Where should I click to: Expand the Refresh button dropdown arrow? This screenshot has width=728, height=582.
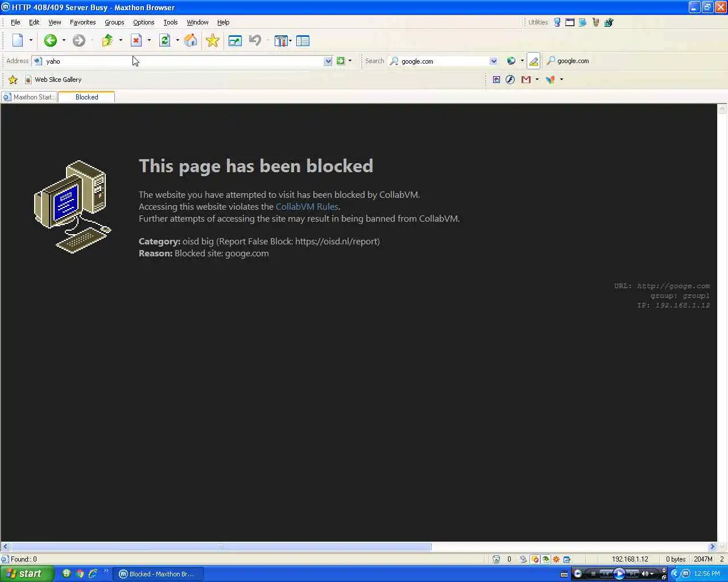coord(177,40)
